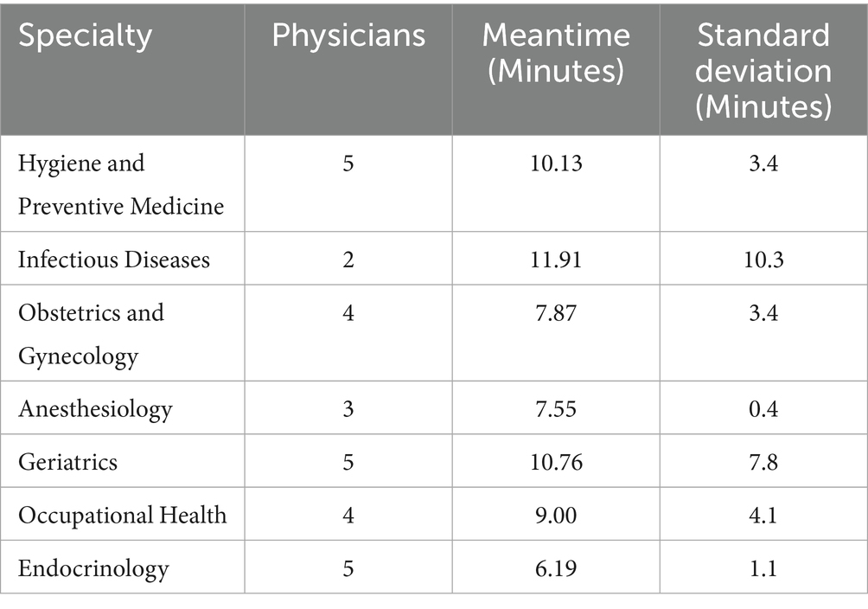Screen dimensions: 868x609
Task: Click the Obstetrics and Gynecology cell
Action: pos(91,333)
